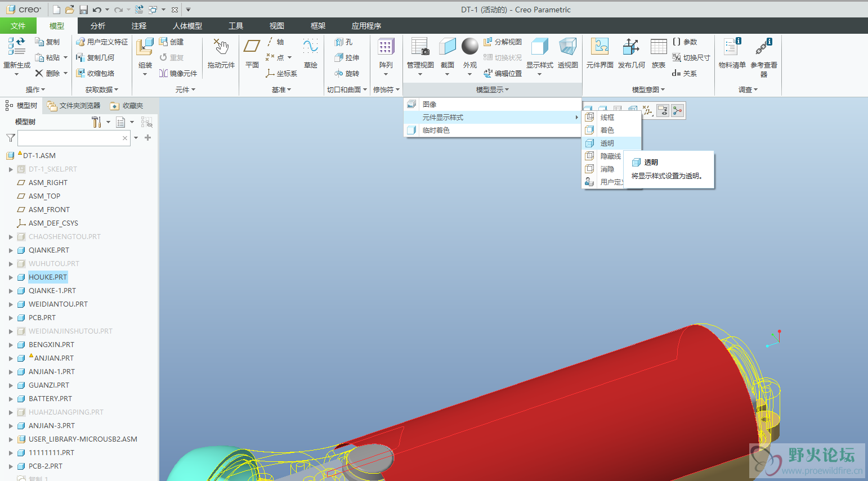868x481 pixels.
Task: Click the Publish Geometry (发布几何) icon
Action: [631, 46]
